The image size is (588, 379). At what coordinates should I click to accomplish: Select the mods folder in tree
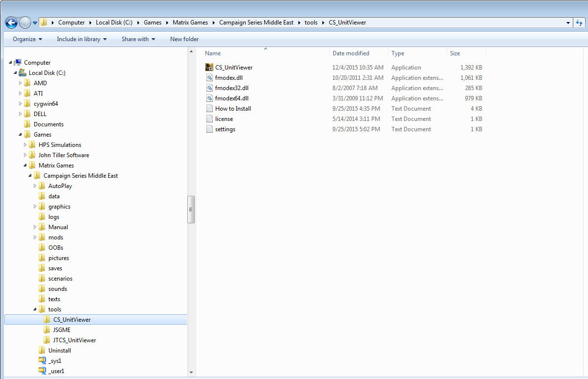coord(56,237)
